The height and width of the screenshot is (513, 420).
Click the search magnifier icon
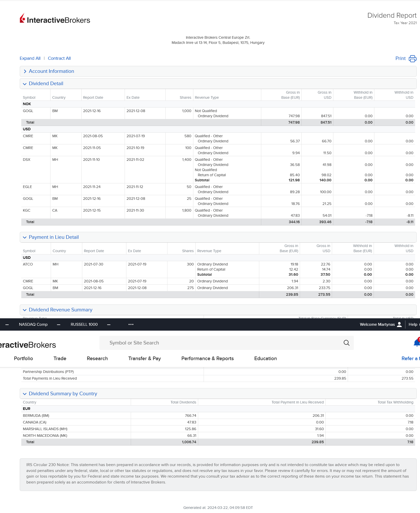pyautogui.click(x=346, y=343)
